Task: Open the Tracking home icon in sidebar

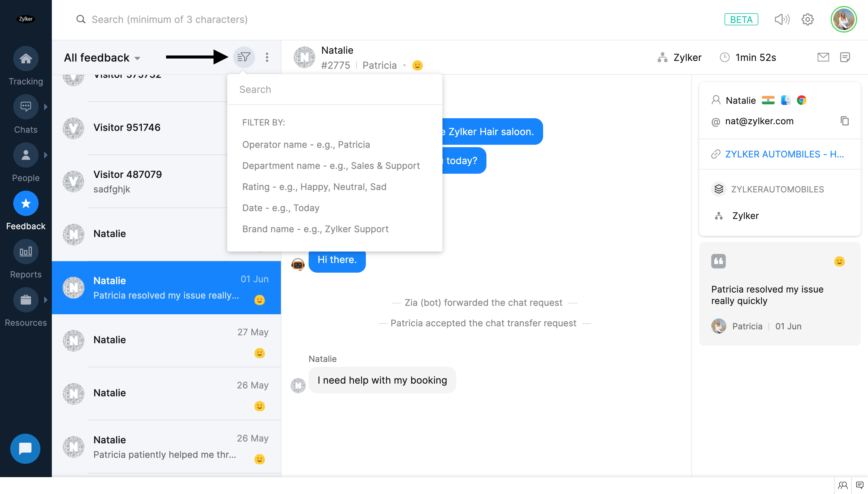Action: (26, 59)
